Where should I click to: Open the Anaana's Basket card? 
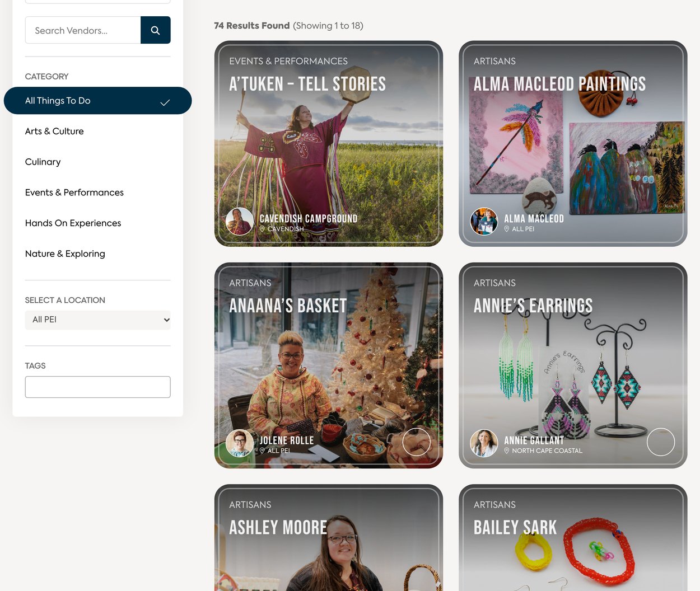click(329, 365)
